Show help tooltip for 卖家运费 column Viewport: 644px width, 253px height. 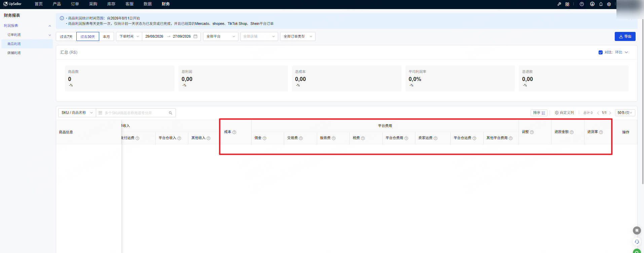(435, 138)
